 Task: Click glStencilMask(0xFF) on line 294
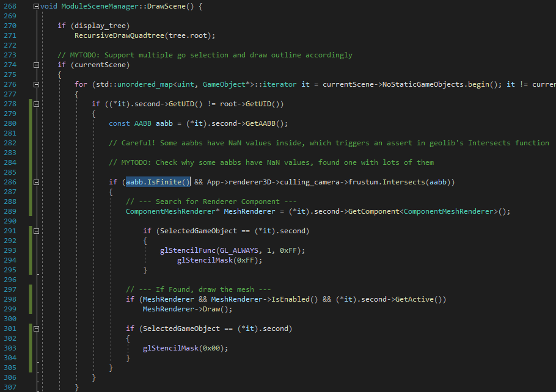(x=218, y=260)
